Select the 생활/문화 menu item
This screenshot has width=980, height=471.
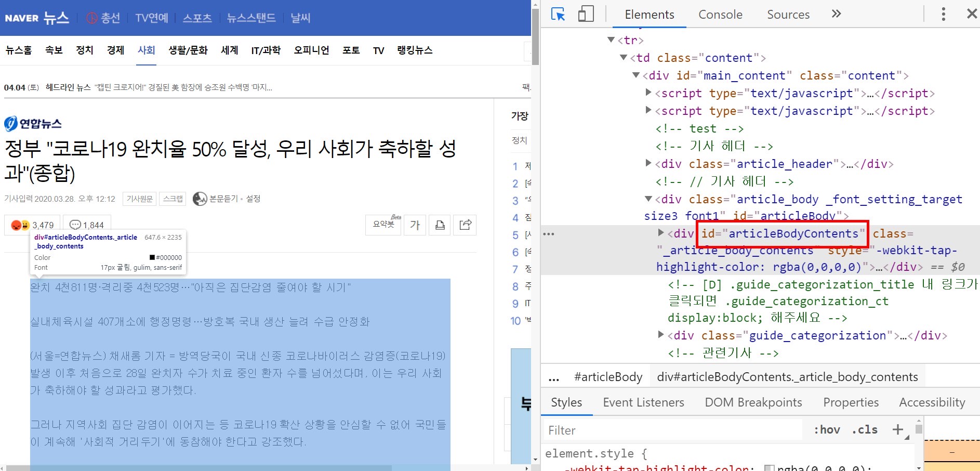[188, 50]
